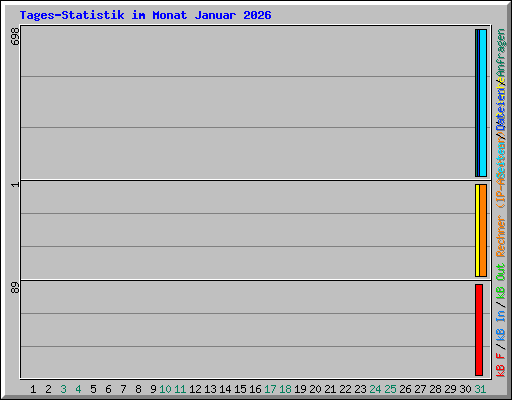Viewport: 512px width, 400px height.
Task: Click the 'Anfragen' legend label
Action: point(501,53)
